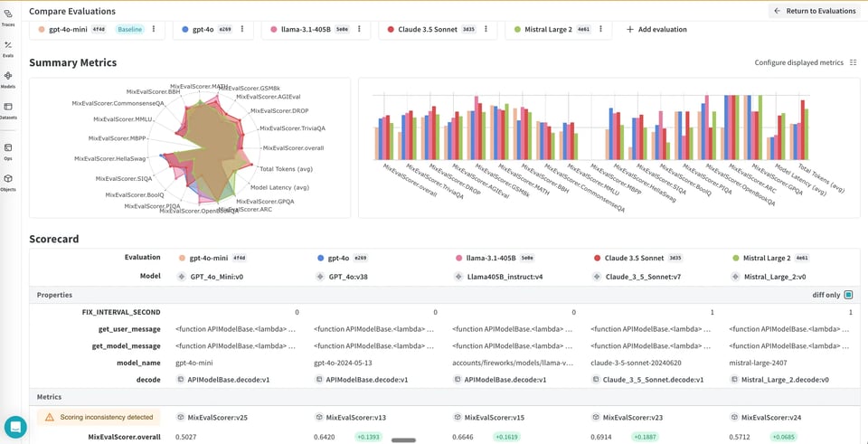
Task: Click Return to Evaluations button
Action: click(814, 11)
